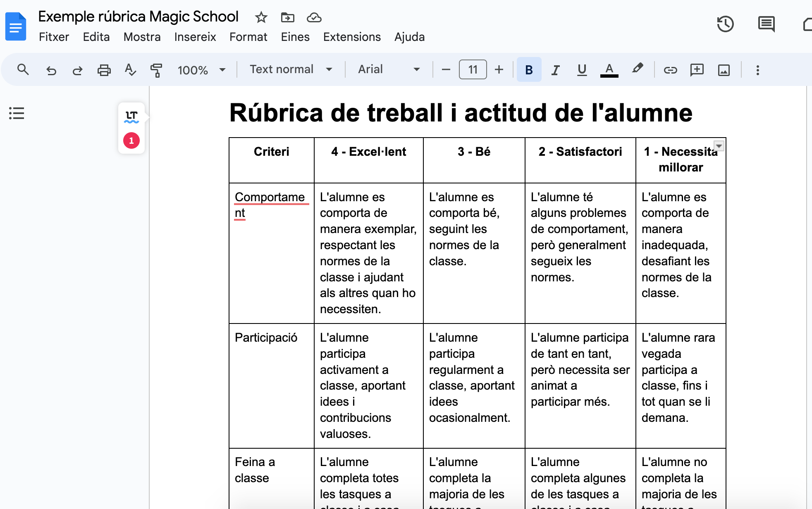812x509 pixels.
Task: Open the paragraph styles dropdown
Action: (x=290, y=69)
